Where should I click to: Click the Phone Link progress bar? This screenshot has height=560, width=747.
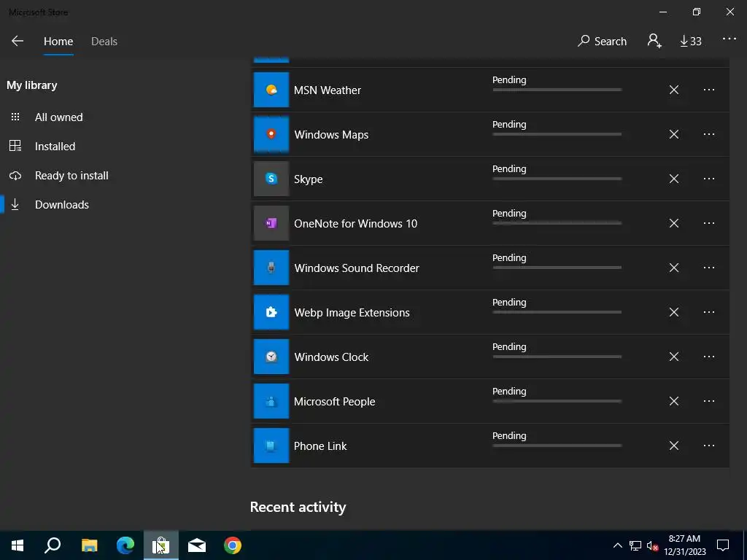tap(557, 446)
